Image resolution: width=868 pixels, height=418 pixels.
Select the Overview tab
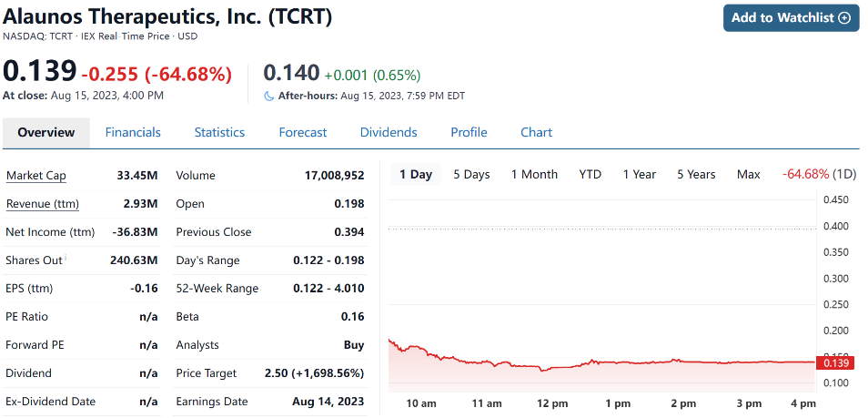(x=46, y=132)
